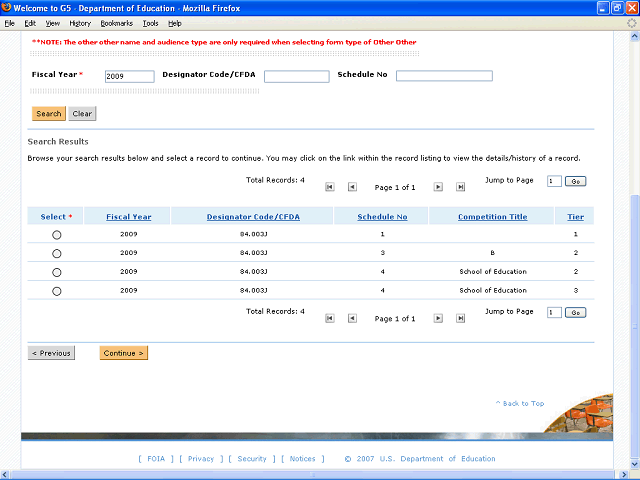
Task: Open the Privacy footer link
Action: pos(201,459)
